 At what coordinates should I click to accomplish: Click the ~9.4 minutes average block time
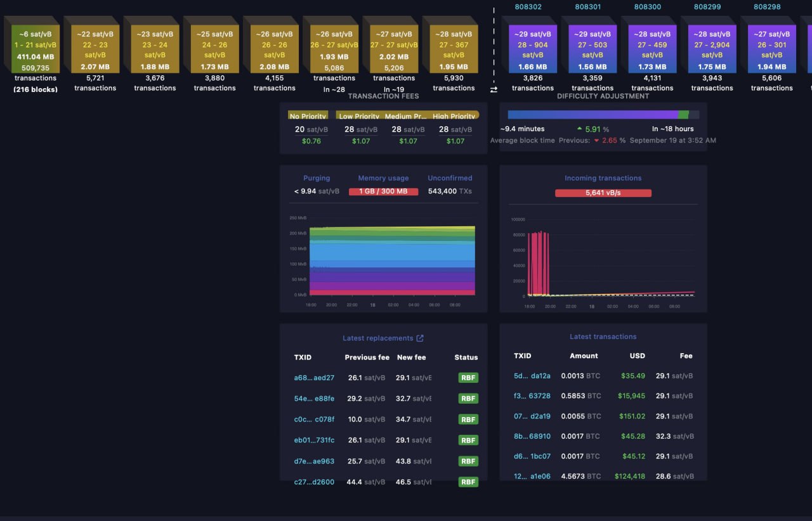coord(522,129)
